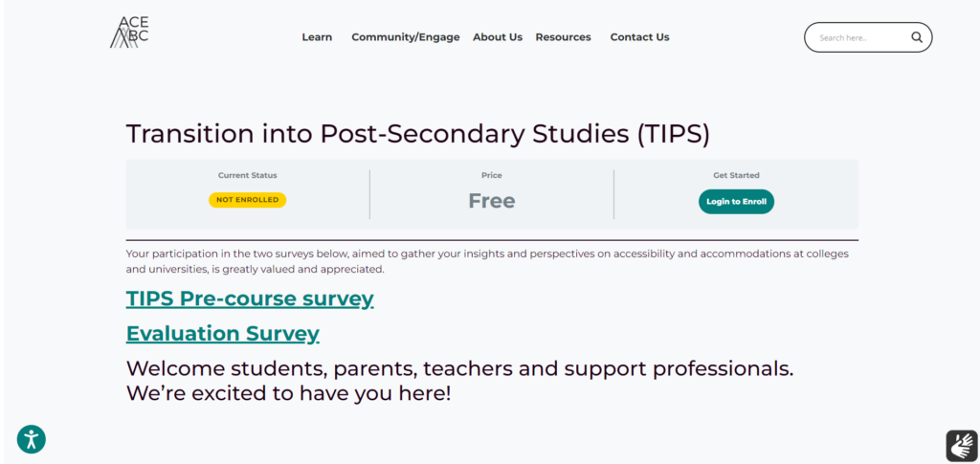The height and width of the screenshot is (464, 980).
Task: Follow the Evaluation Survey link
Action: pyautogui.click(x=223, y=334)
